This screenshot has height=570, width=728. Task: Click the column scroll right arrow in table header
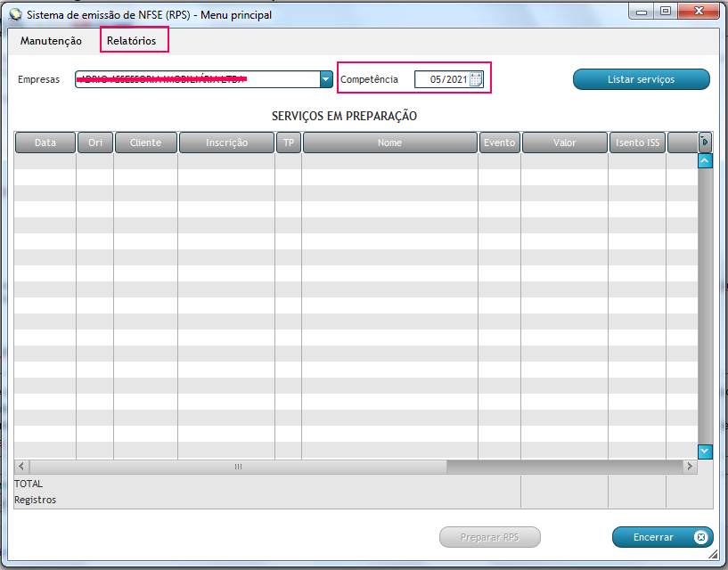click(x=705, y=142)
